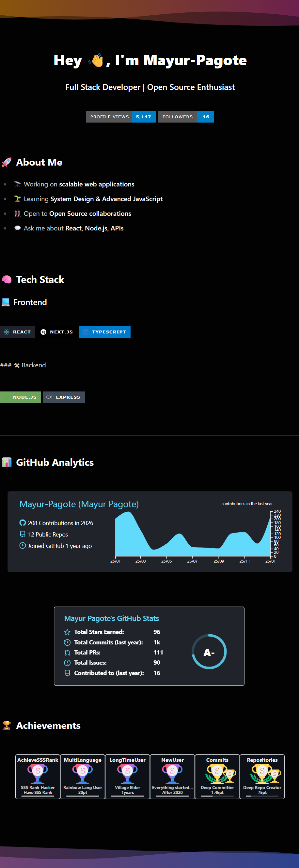Image resolution: width=299 pixels, height=868 pixels.
Task: Click the telescope emoji before Working on
Action: (18, 184)
